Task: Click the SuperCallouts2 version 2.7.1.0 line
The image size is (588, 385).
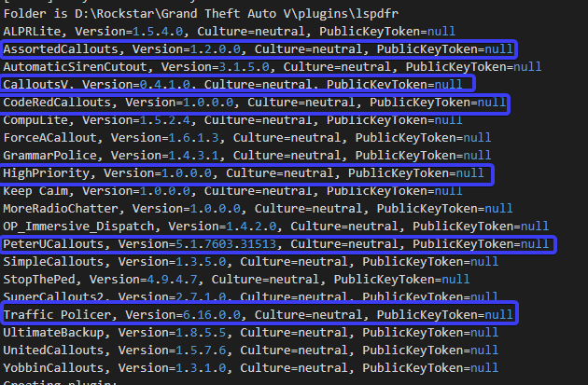Action: click(251, 296)
